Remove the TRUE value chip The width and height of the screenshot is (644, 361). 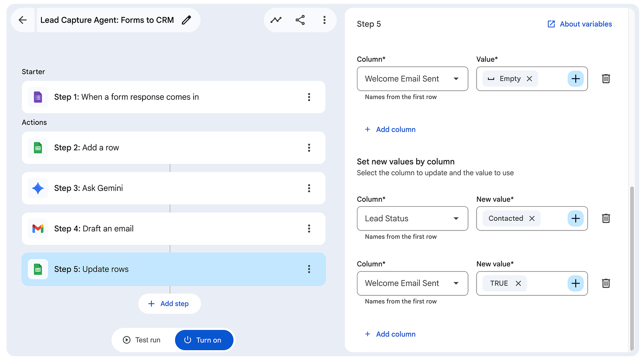(518, 283)
